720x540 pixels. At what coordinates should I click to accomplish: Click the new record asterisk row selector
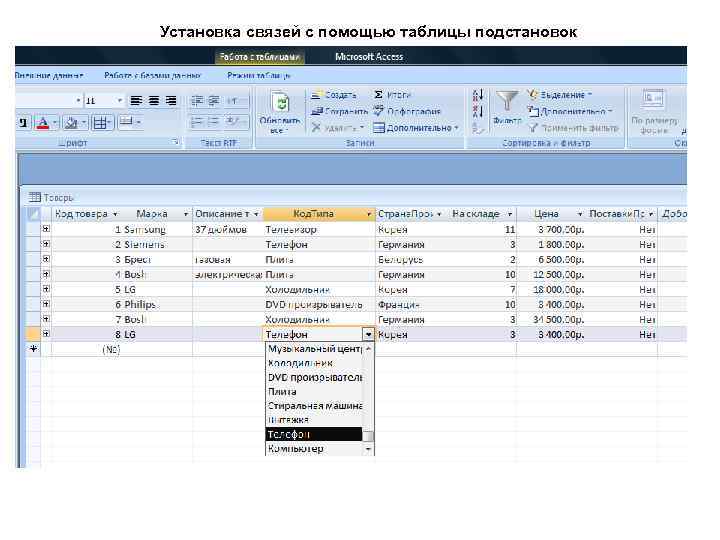tap(34, 349)
